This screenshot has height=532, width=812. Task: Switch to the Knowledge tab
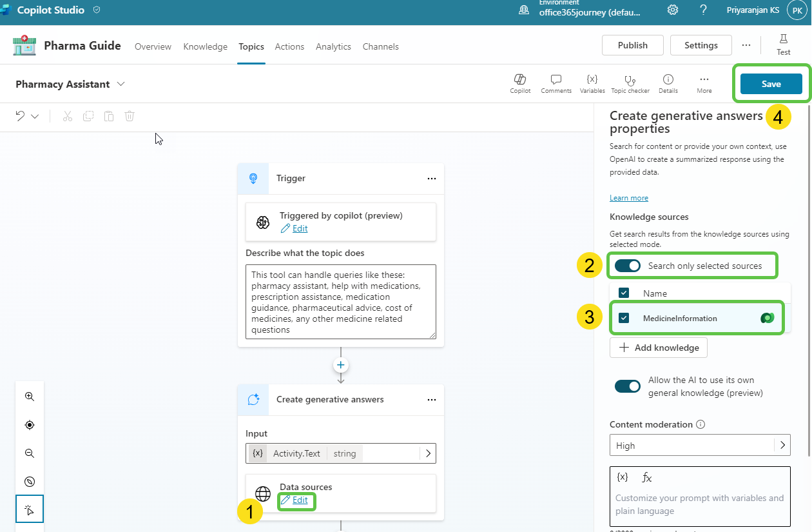(x=205, y=46)
